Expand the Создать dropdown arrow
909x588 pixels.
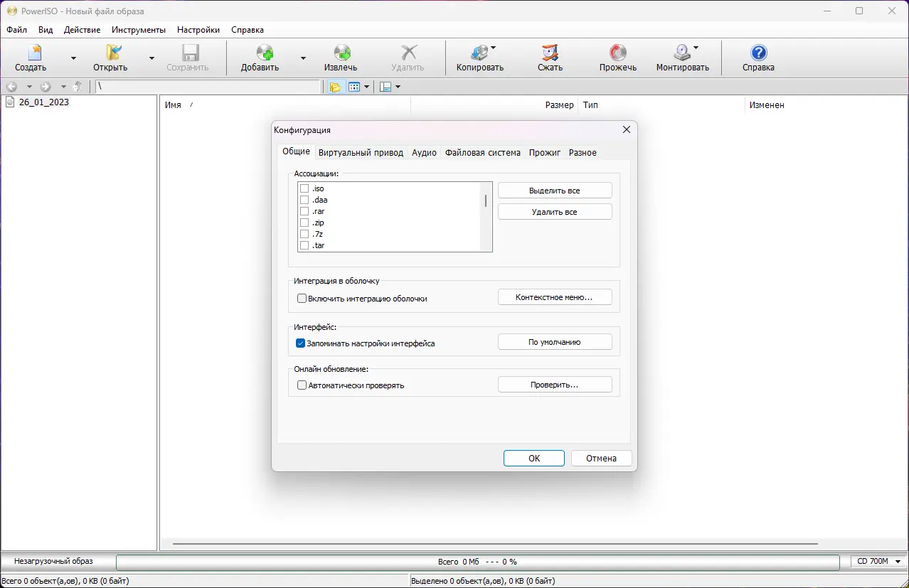click(x=73, y=58)
